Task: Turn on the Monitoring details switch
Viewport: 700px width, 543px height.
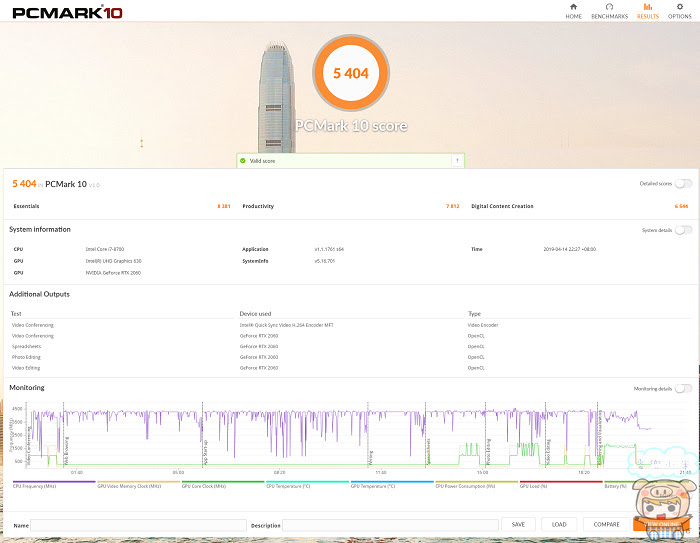Action: 683,388
